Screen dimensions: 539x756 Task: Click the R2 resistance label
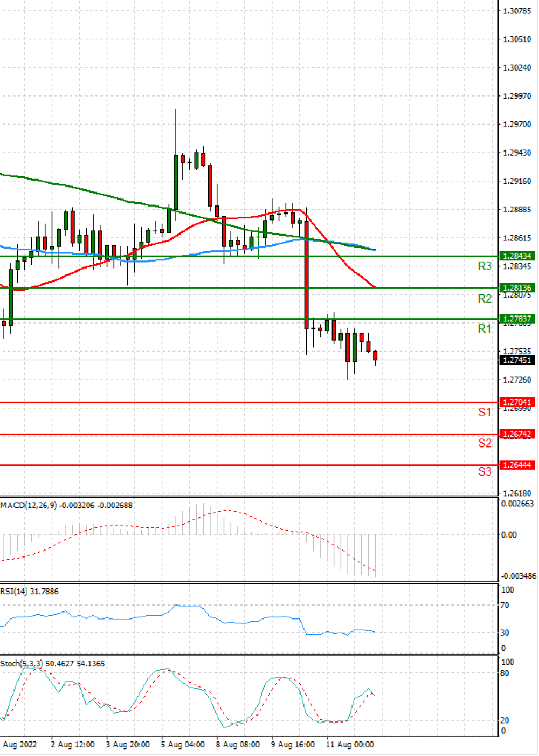pos(485,298)
